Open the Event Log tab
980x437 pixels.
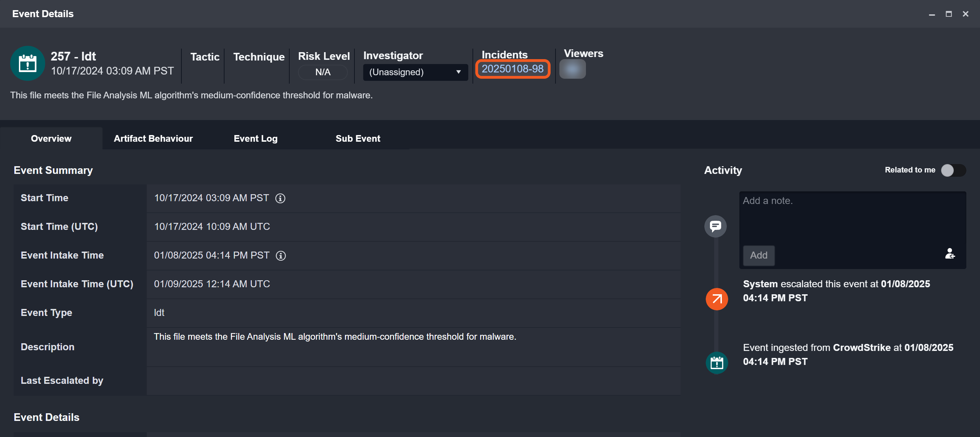click(x=255, y=139)
